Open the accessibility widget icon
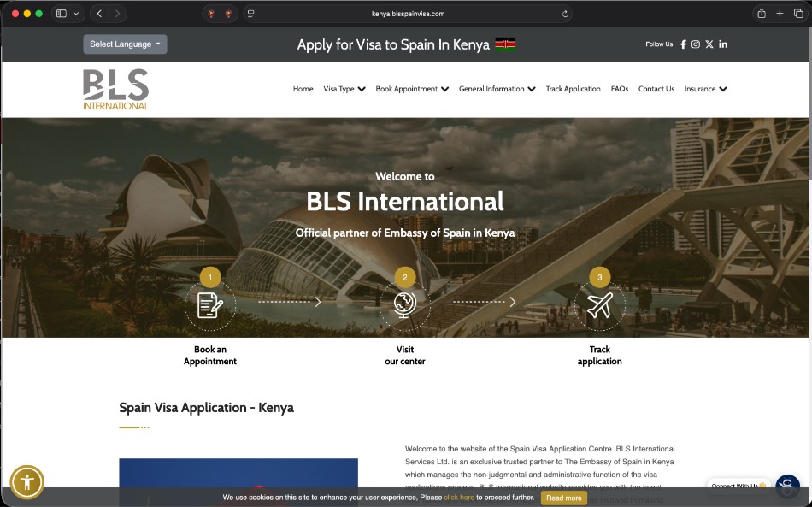The image size is (812, 507). [27, 482]
